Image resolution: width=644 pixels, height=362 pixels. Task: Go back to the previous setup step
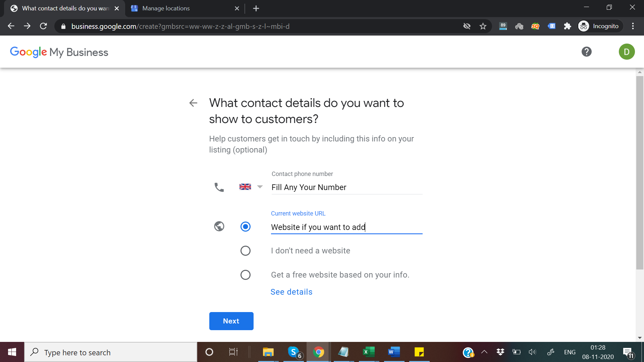193,103
